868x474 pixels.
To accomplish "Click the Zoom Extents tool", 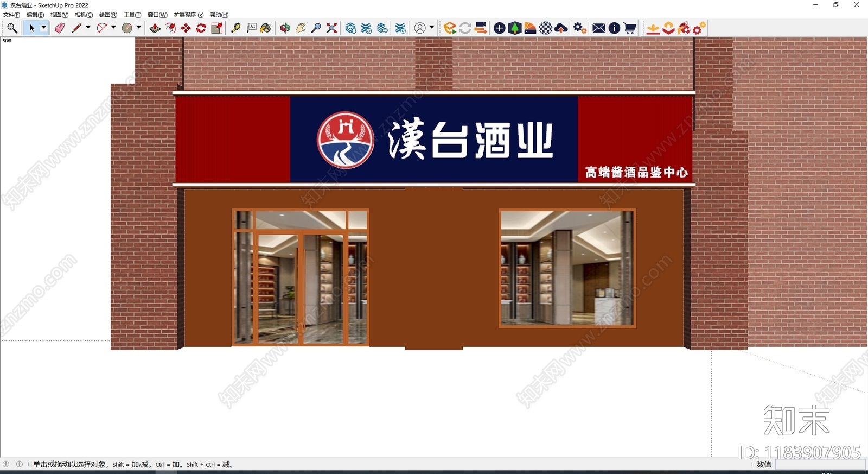I will tap(331, 28).
